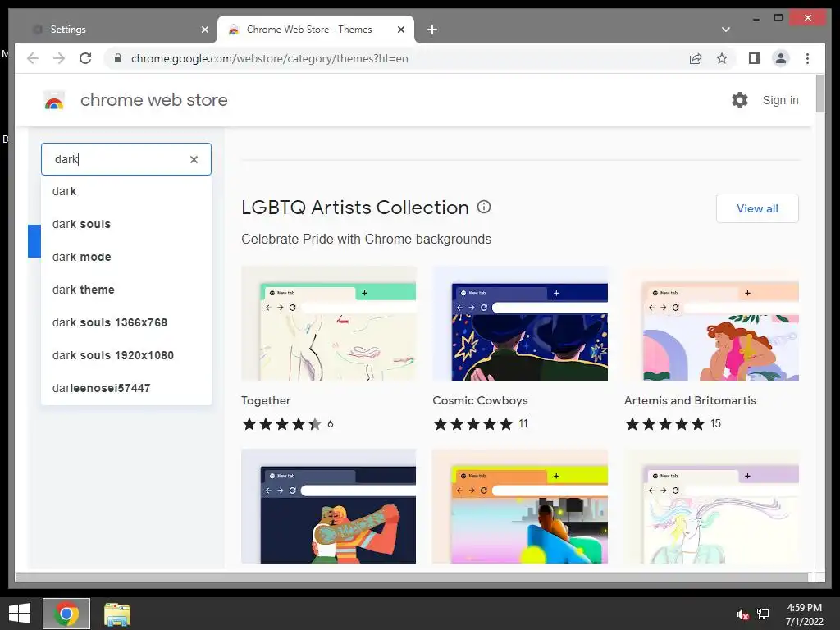The image size is (840, 630).
Task: Open the pastel purple theme thumbnail
Action: [711, 506]
